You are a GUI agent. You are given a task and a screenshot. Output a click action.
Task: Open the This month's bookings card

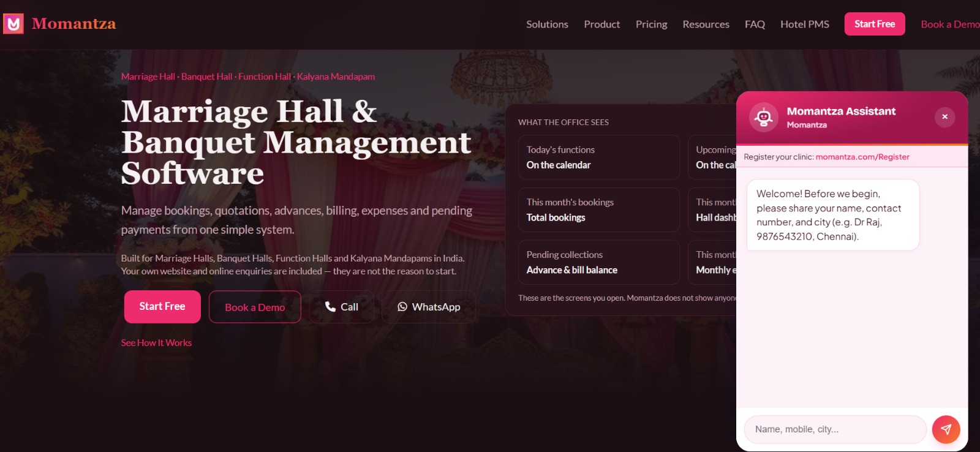[x=599, y=210]
